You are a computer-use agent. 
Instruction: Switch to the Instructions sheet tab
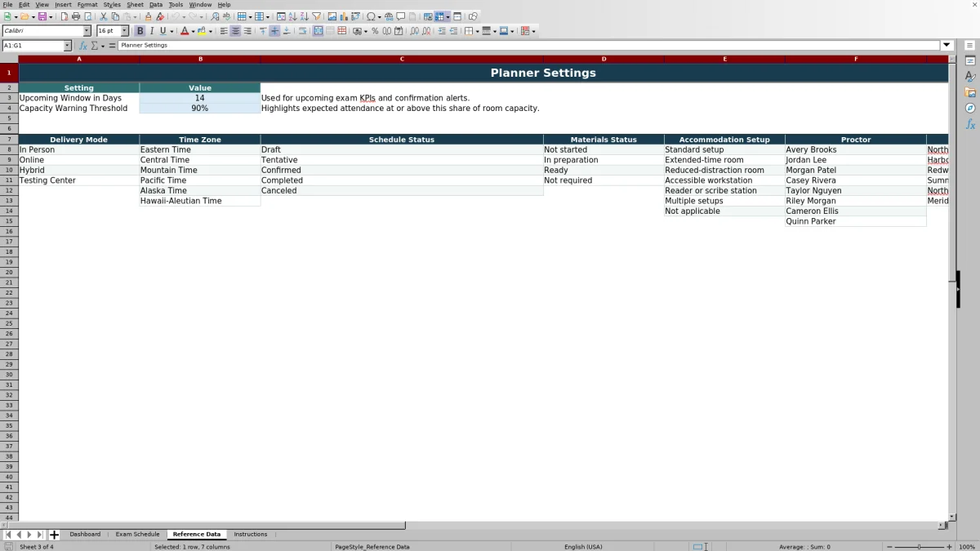pyautogui.click(x=251, y=535)
